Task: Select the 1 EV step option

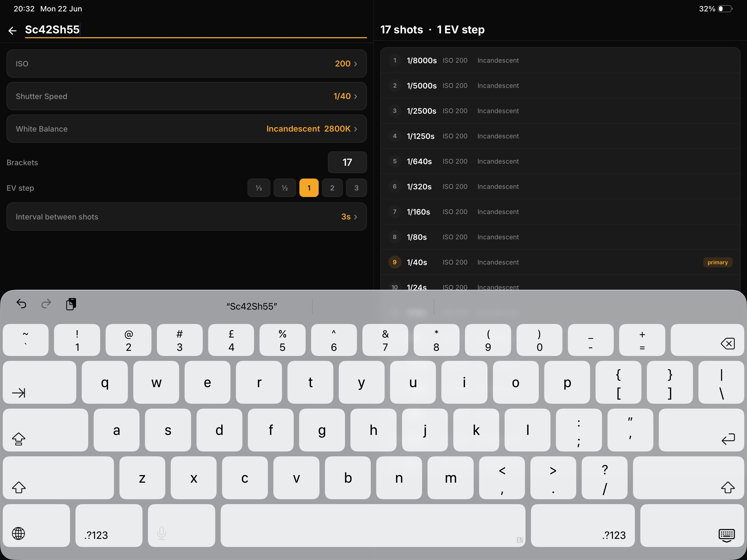Action: [x=309, y=188]
